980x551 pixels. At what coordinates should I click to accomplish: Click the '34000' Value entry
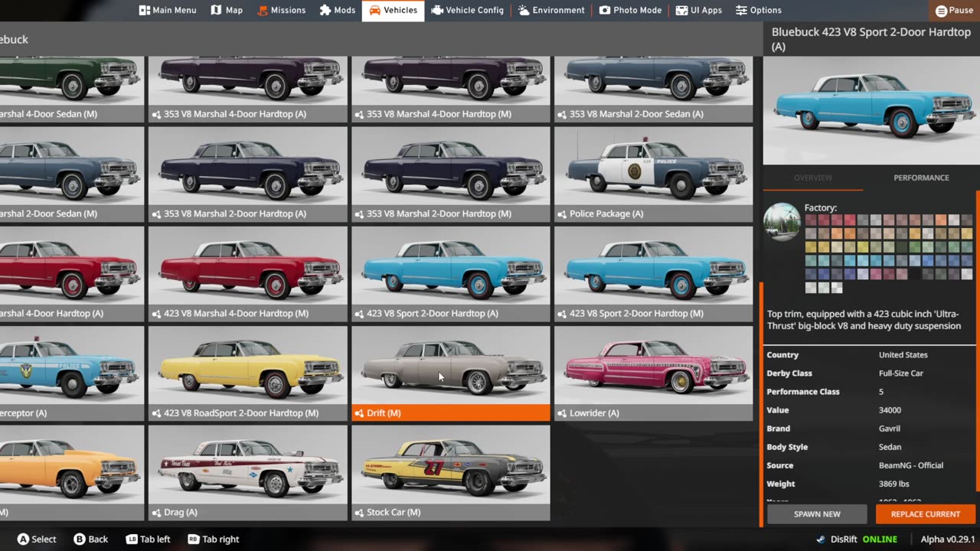pos(890,410)
